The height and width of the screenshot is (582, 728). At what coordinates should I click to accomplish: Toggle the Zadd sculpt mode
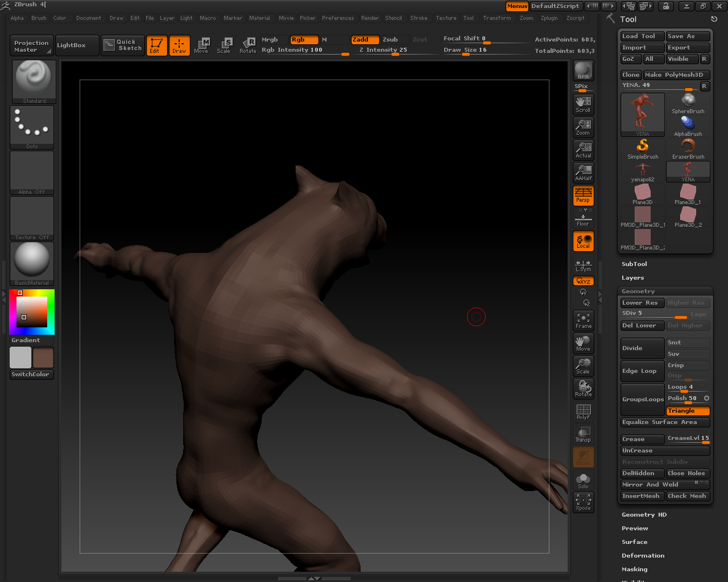tap(365, 40)
